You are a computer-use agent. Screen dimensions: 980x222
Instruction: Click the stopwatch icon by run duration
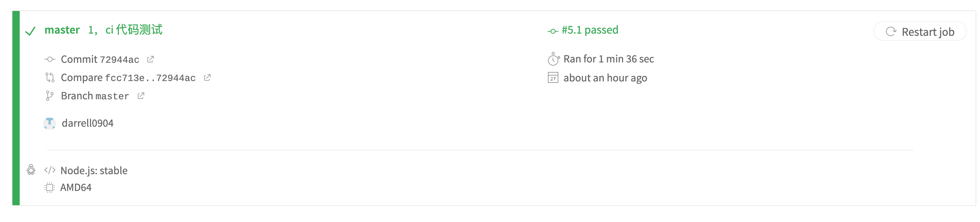pos(553,59)
